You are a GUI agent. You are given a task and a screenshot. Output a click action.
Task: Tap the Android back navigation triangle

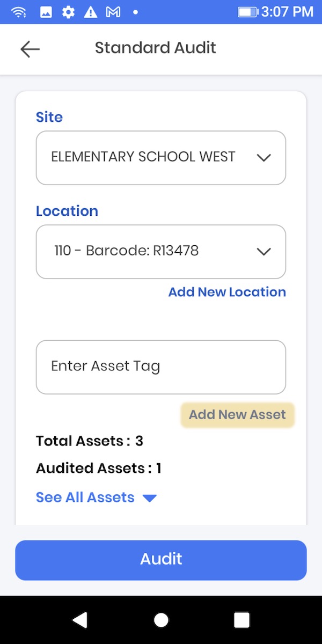pyautogui.click(x=80, y=620)
